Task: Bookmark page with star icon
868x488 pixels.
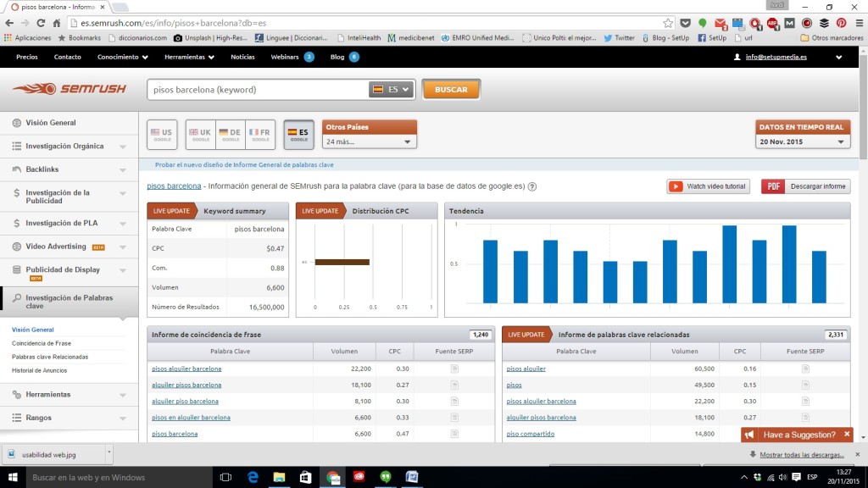Action: coord(668,23)
